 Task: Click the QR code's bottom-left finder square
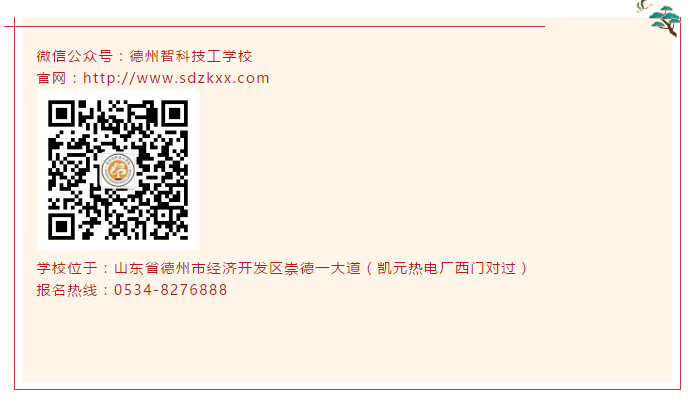(x=61, y=227)
